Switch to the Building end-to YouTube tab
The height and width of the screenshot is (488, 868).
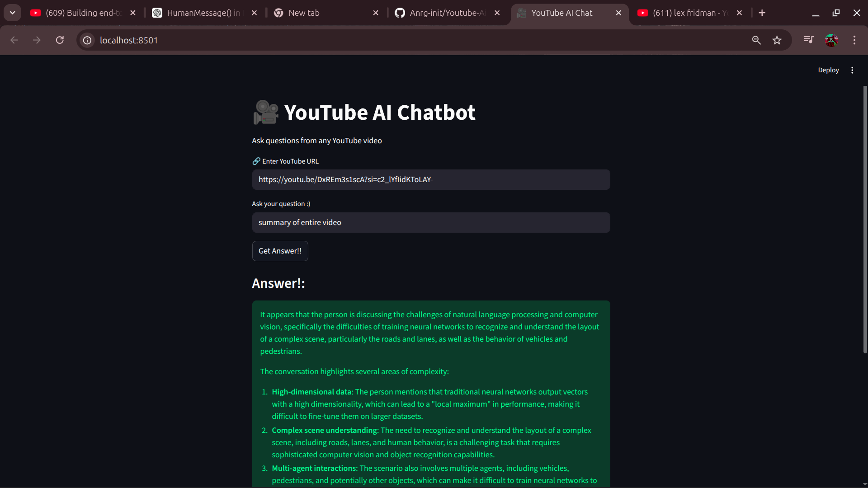pyautogui.click(x=83, y=13)
